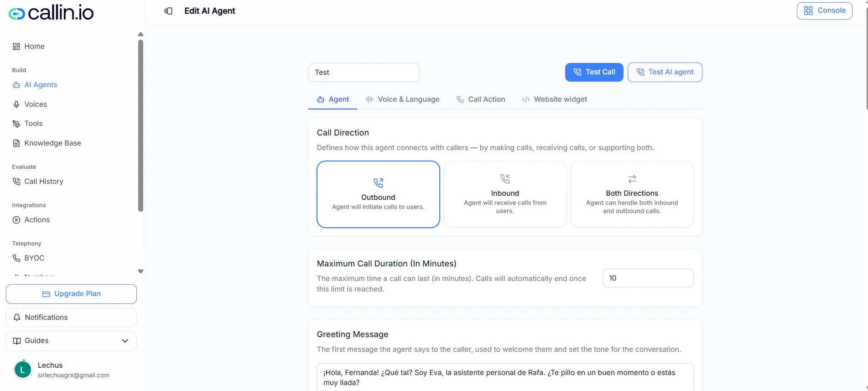
Task: Click the sidebar scroll down arrow
Action: point(140,271)
